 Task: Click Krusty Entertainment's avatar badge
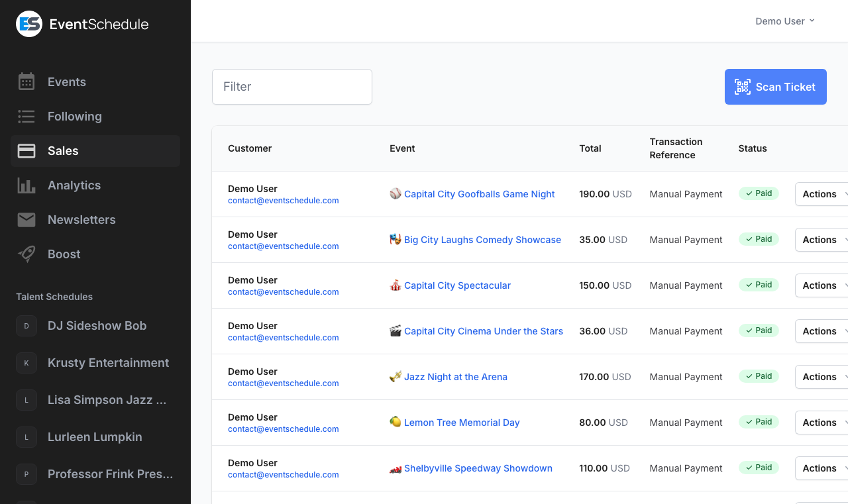(x=26, y=363)
